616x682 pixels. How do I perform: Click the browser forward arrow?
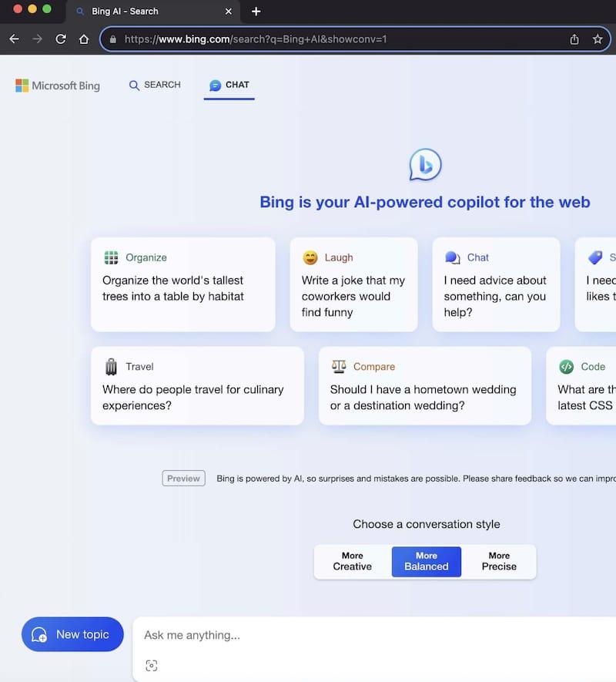(x=38, y=39)
